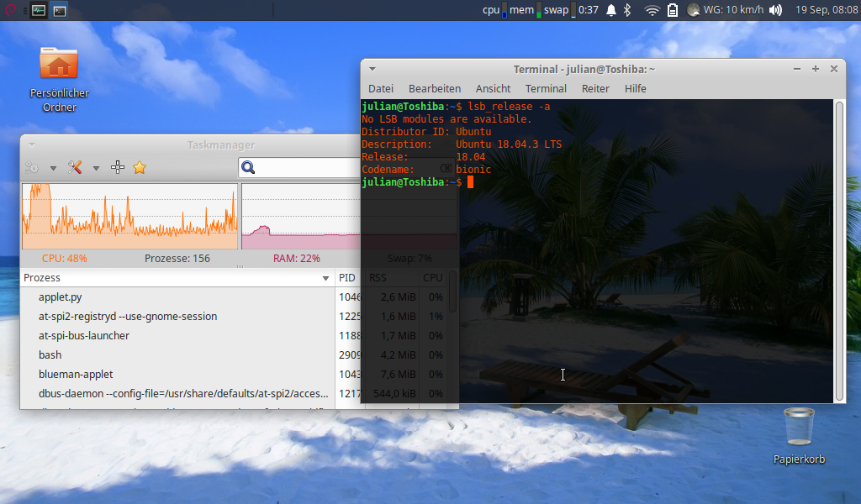Open the Taskmanager window menu arrow in titlebar
Screen dimensions: 861x504
point(32,144)
